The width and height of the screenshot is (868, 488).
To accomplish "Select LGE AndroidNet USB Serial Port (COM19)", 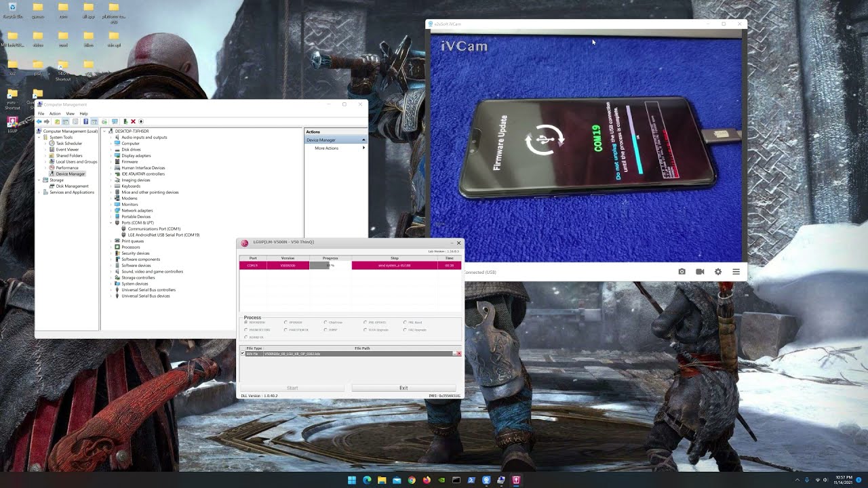I will (163, 235).
